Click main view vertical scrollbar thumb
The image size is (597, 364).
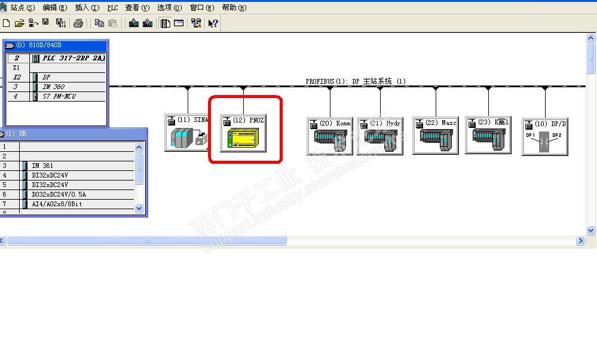click(590, 58)
